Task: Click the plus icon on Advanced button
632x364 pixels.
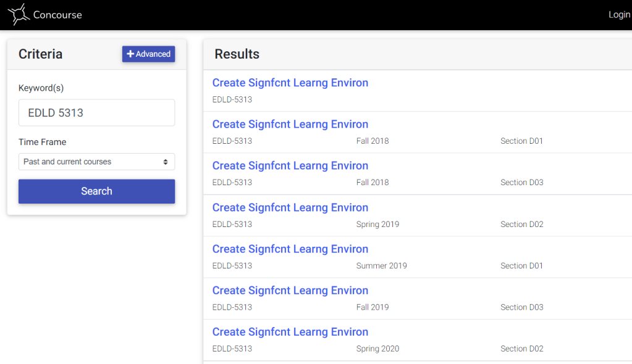Action: [130, 54]
